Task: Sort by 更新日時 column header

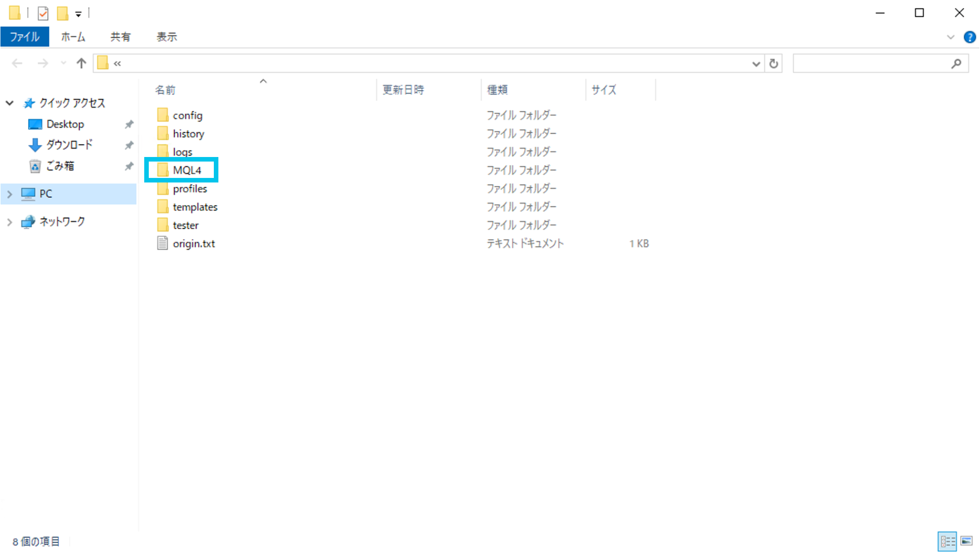Action: [403, 90]
